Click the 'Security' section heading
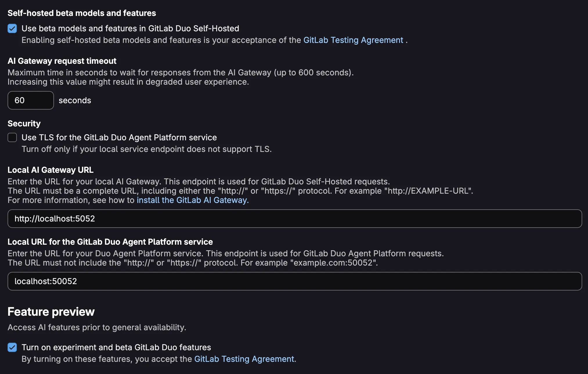Viewport: 588px width, 374px height. (x=24, y=124)
